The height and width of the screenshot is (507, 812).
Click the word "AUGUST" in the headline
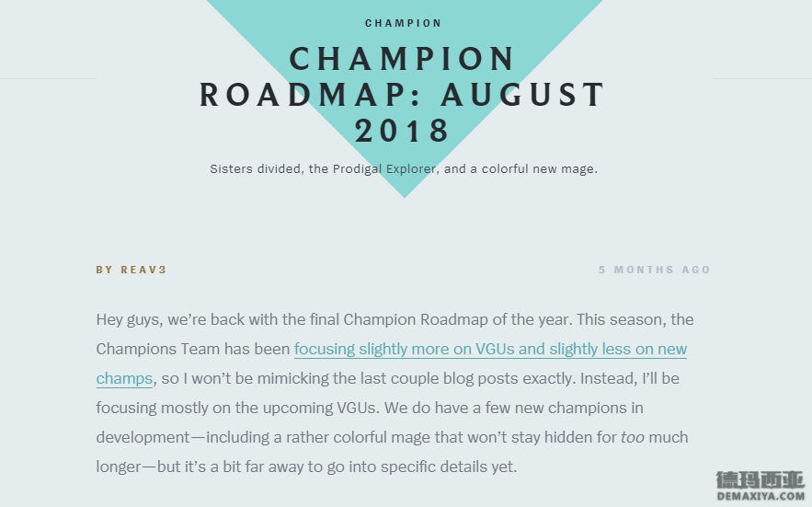pyautogui.click(x=522, y=95)
